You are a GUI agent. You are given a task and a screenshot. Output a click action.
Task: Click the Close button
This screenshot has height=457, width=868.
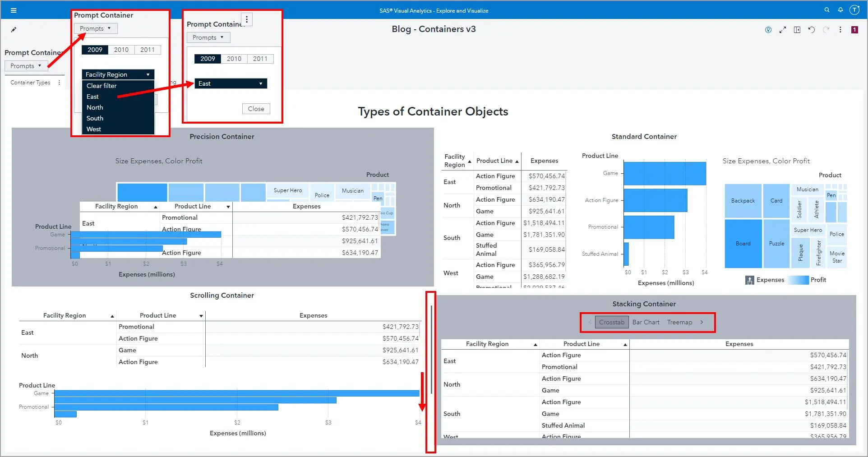click(x=256, y=109)
